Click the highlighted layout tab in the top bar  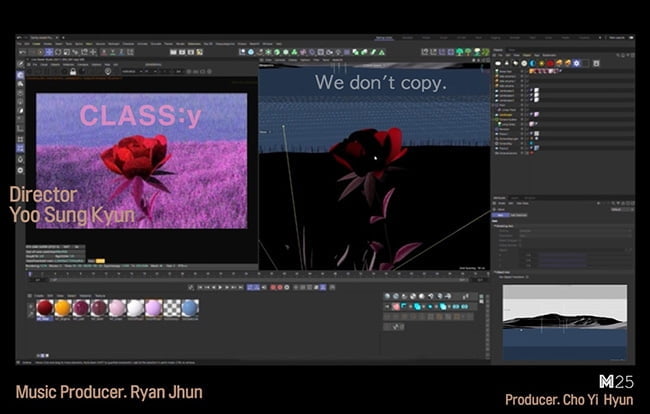pyautogui.click(x=384, y=38)
